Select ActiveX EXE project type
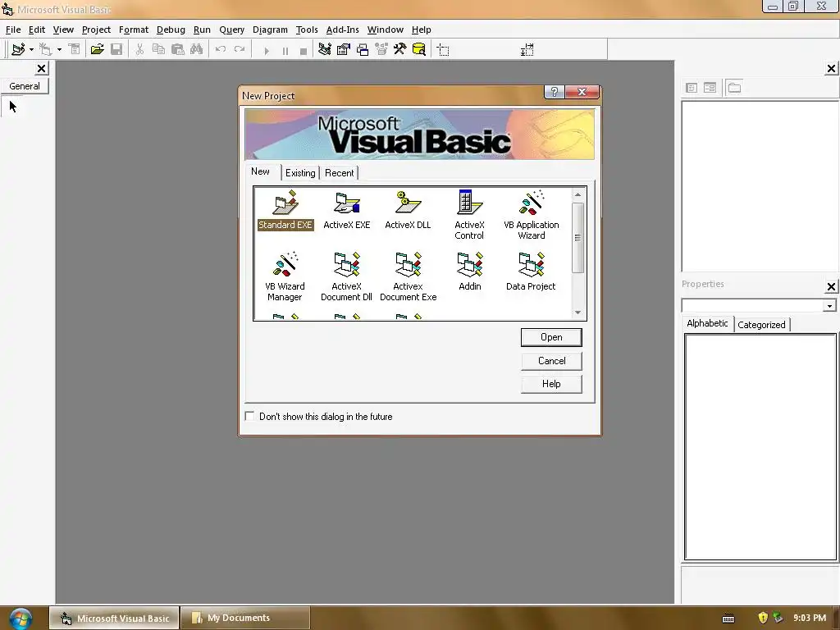Screen dimensions: 840x630 point(347,210)
